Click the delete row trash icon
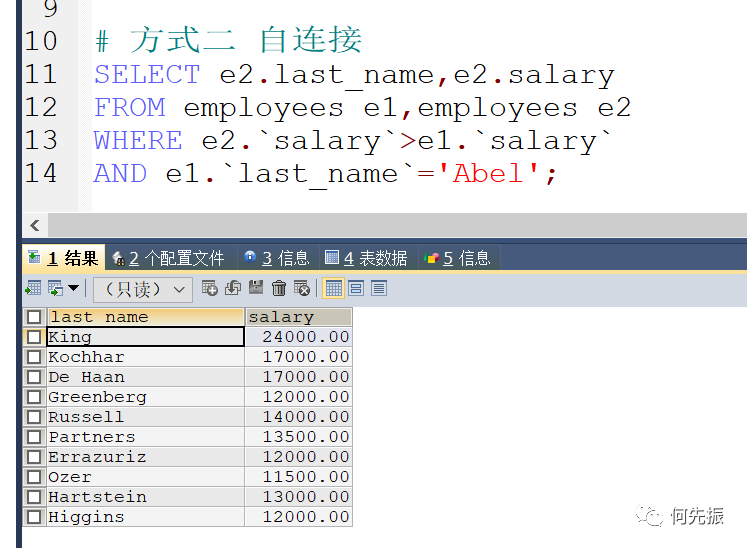 (x=279, y=288)
